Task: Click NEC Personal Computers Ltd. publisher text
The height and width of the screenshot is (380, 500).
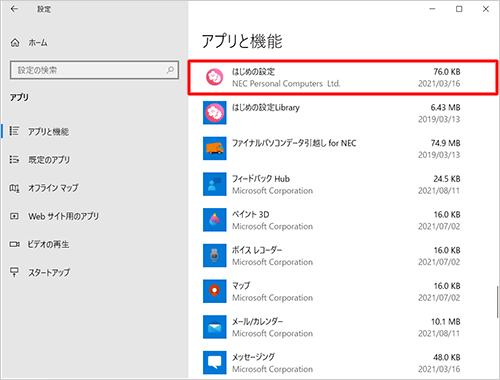Action: coord(286,84)
